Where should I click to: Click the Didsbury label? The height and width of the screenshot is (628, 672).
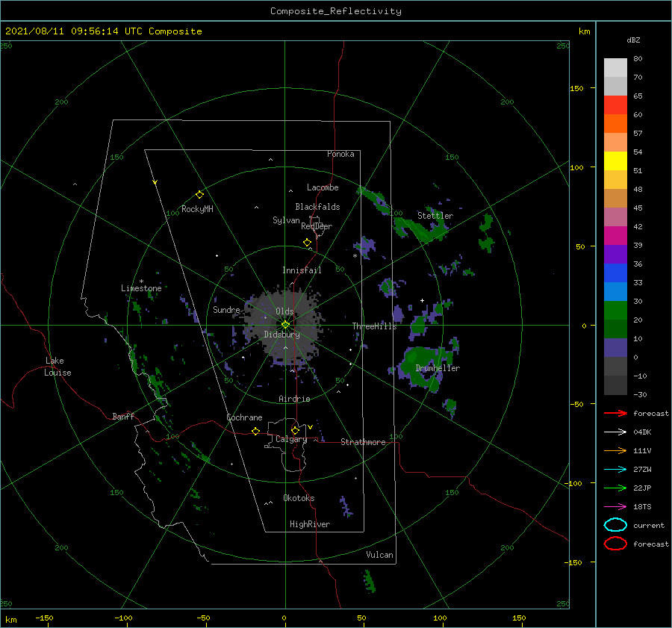pyautogui.click(x=281, y=335)
